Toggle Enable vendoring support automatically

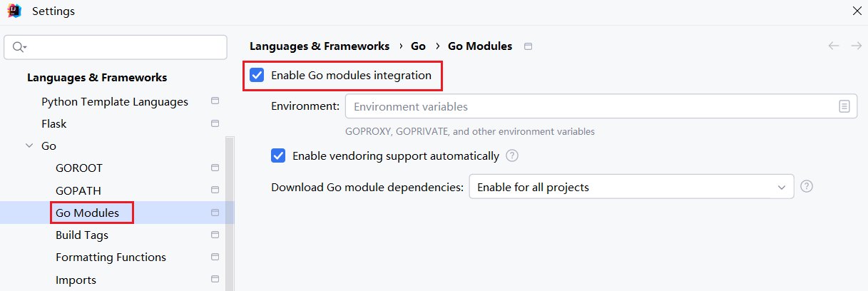(278, 155)
